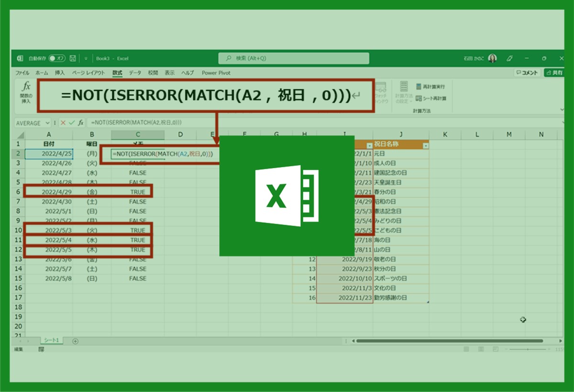Click the save icon in title bar
The image size is (574, 392).
[73, 58]
